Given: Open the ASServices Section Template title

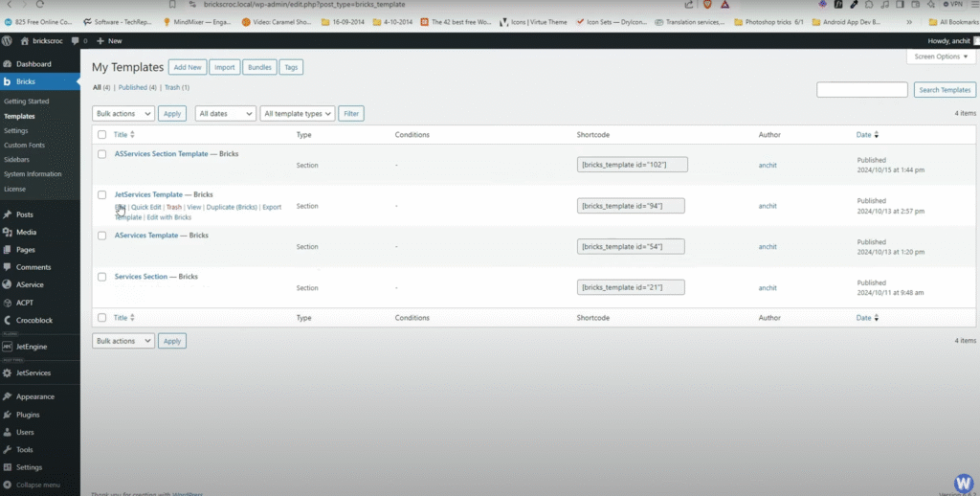Looking at the screenshot, I should (161, 153).
